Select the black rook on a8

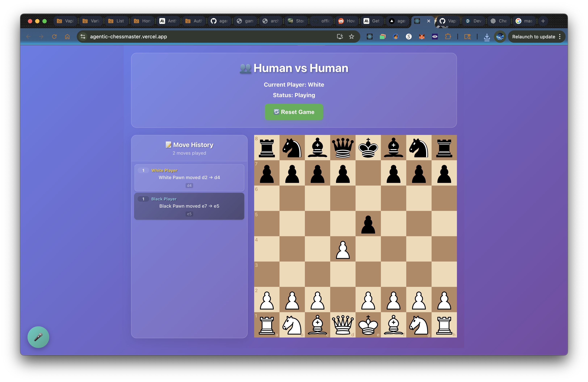(x=267, y=148)
